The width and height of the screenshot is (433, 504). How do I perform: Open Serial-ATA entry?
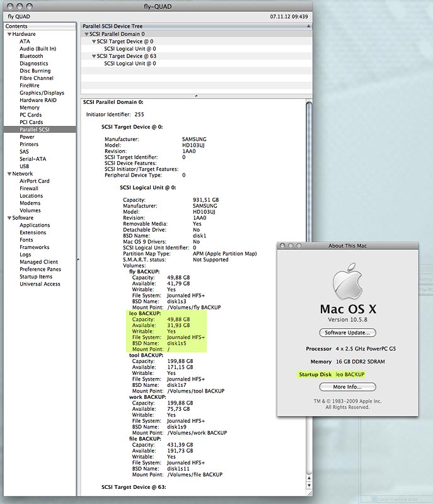point(33,159)
